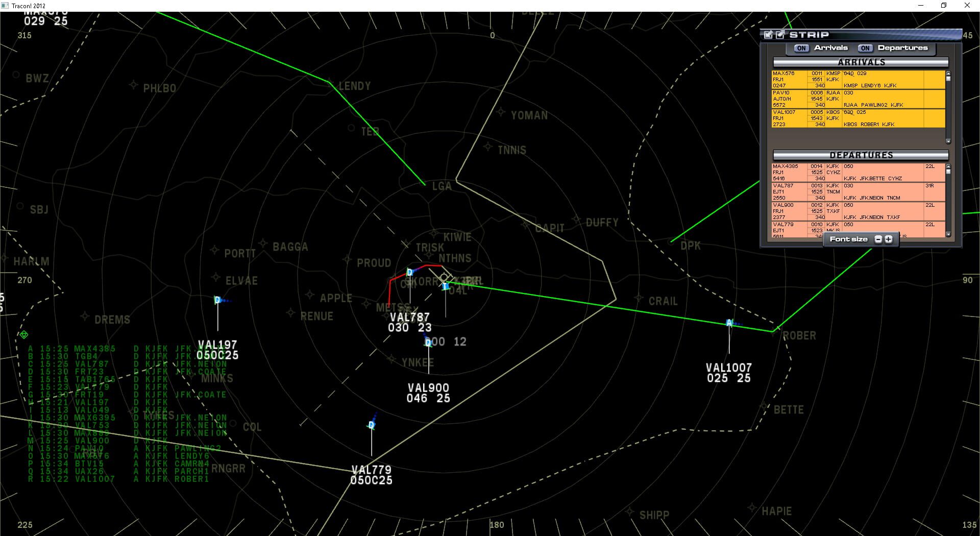Collapse the DEPARTURES section header
980x536 pixels.
pyautogui.click(x=860, y=155)
